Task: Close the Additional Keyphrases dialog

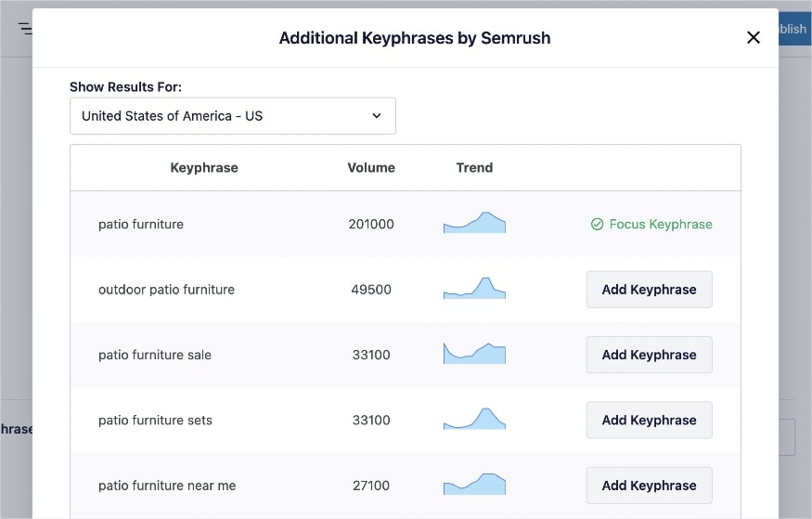Action: [x=754, y=37]
